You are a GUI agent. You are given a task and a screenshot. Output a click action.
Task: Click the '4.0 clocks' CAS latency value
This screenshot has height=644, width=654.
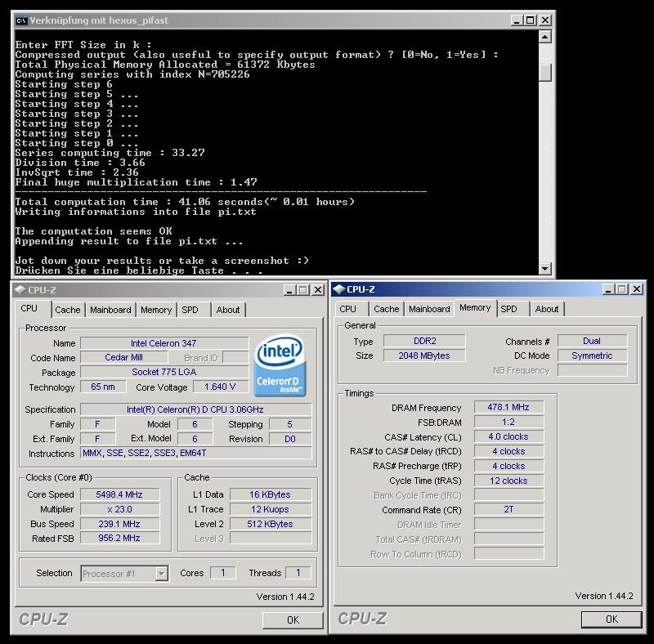(x=508, y=436)
